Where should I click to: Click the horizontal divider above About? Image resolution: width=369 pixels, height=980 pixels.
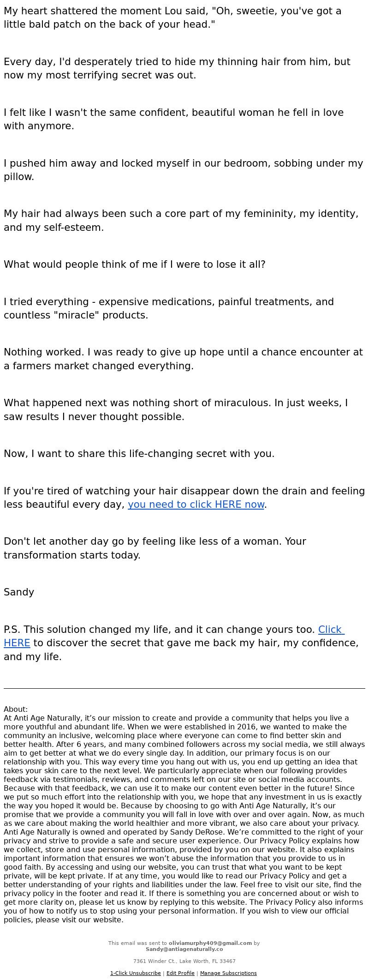[x=184, y=688]
